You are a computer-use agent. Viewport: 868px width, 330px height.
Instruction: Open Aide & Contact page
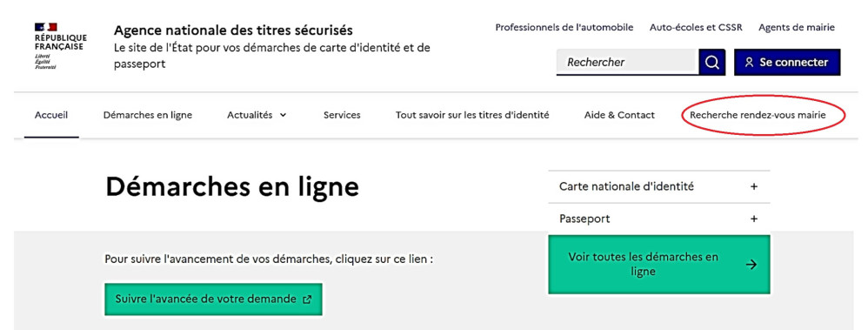click(619, 115)
